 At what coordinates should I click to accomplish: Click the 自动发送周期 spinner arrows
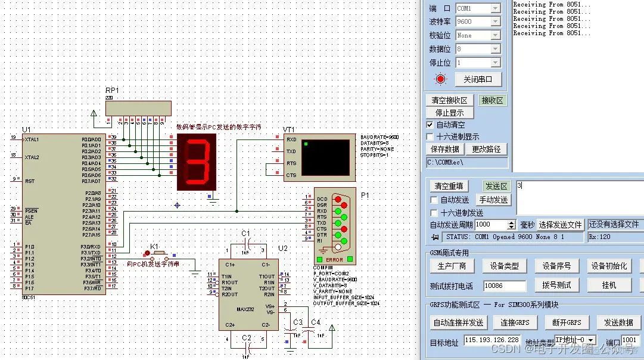(x=511, y=225)
